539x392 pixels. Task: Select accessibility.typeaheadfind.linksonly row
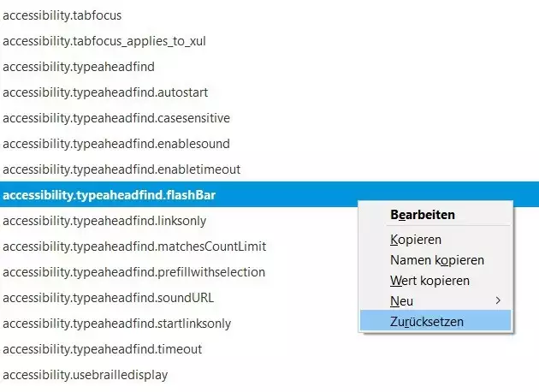(104, 221)
